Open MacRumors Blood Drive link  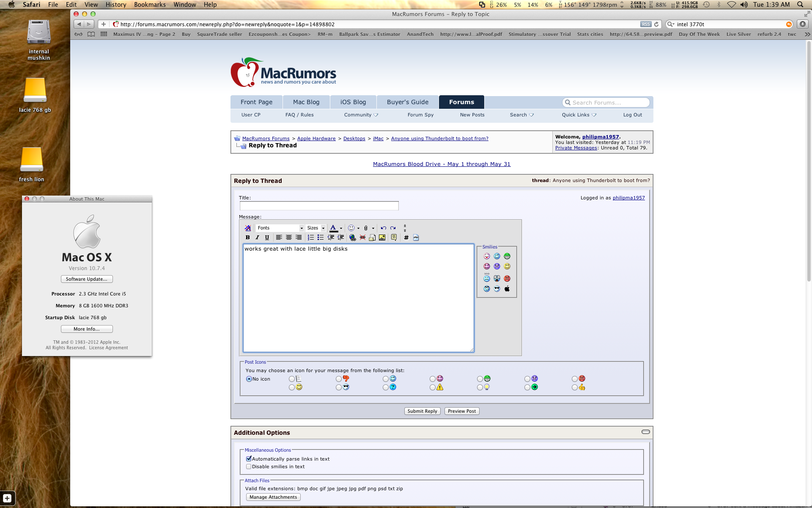pos(442,164)
